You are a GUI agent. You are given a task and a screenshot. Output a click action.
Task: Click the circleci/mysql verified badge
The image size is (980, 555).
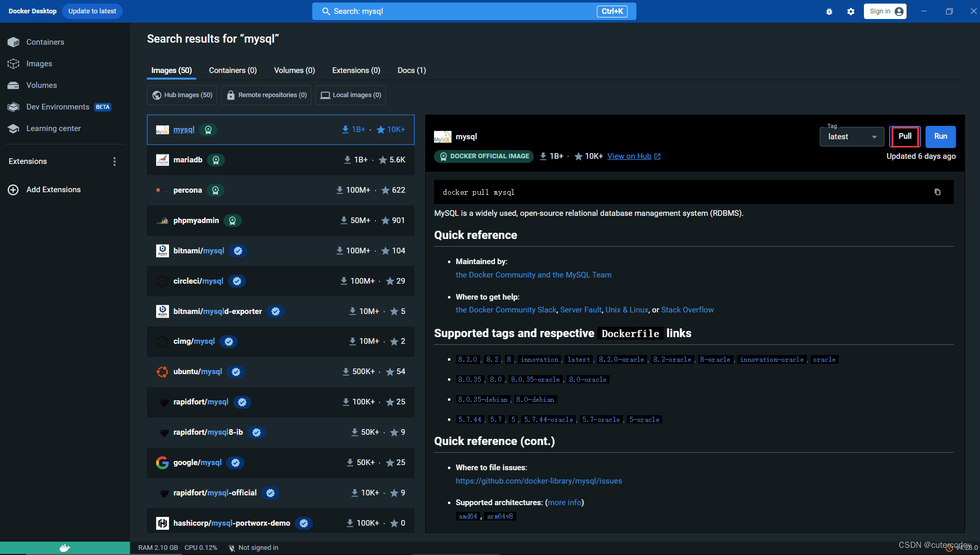pos(237,281)
